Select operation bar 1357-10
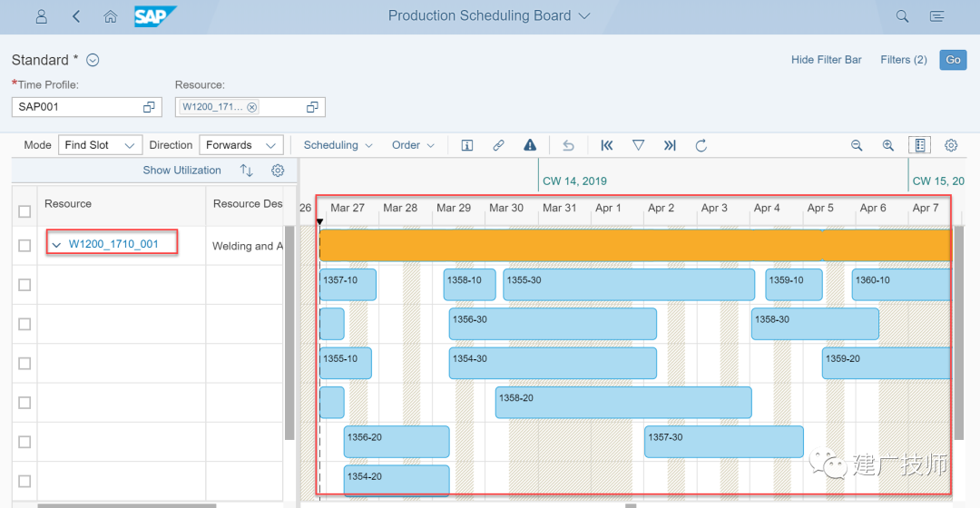The width and height of the screenshot is (980, 508). tap(348, 284)
